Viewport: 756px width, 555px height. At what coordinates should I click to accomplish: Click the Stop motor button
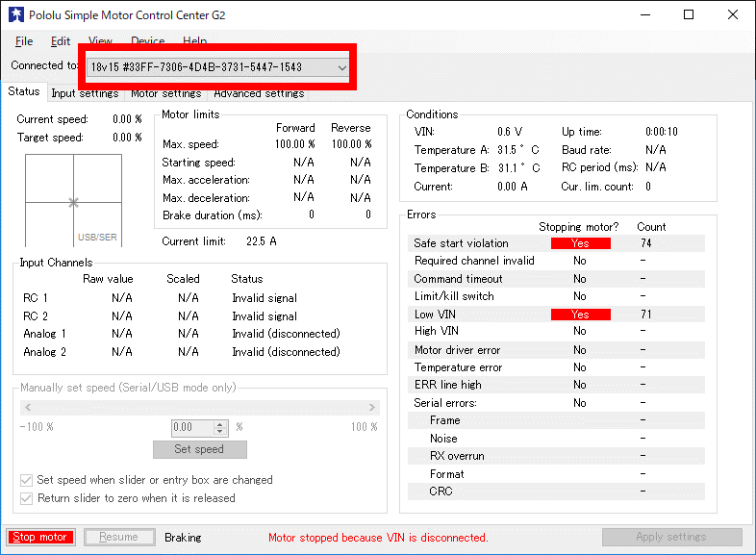click(40, 537)
